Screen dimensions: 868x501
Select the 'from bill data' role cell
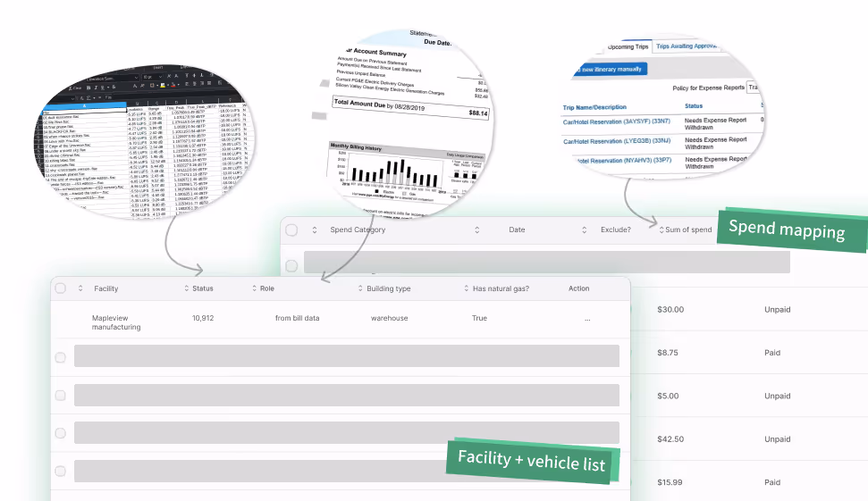(x=298, y=318)
